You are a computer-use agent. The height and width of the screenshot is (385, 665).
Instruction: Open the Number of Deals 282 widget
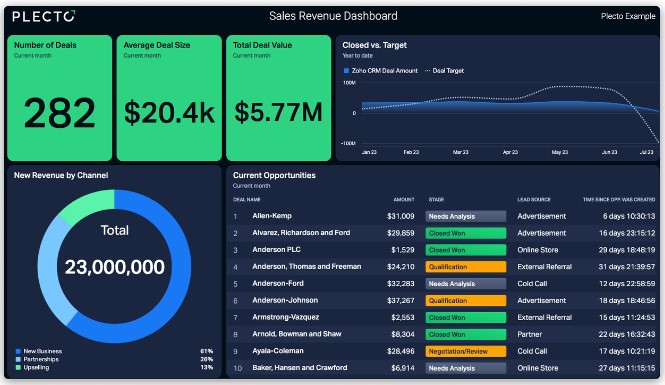click(x=60, y=98)
